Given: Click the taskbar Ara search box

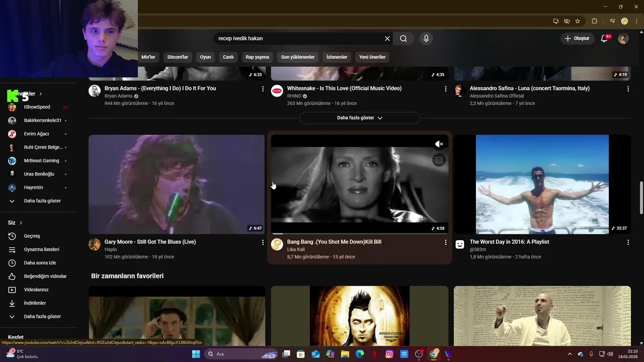Looking at the screenshot, I should 242,354.
